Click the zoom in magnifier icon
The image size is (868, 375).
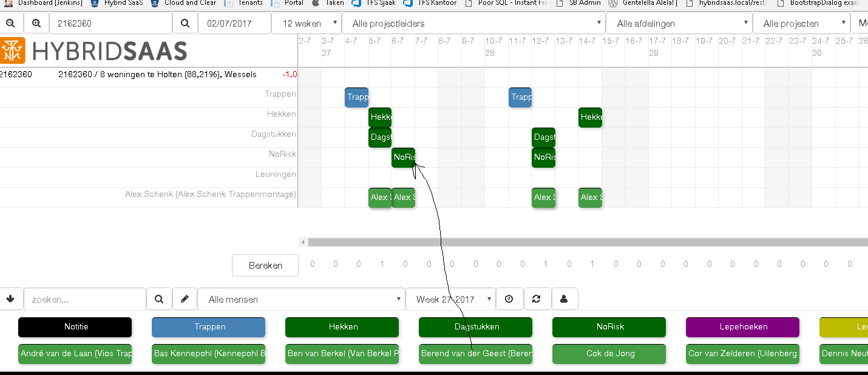coord(36,24)
